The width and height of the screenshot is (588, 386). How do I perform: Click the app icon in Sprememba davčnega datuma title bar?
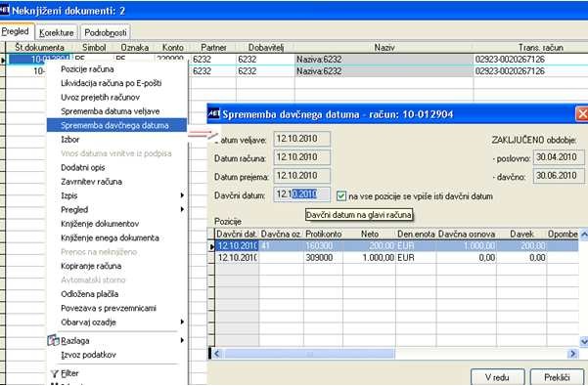213,113
